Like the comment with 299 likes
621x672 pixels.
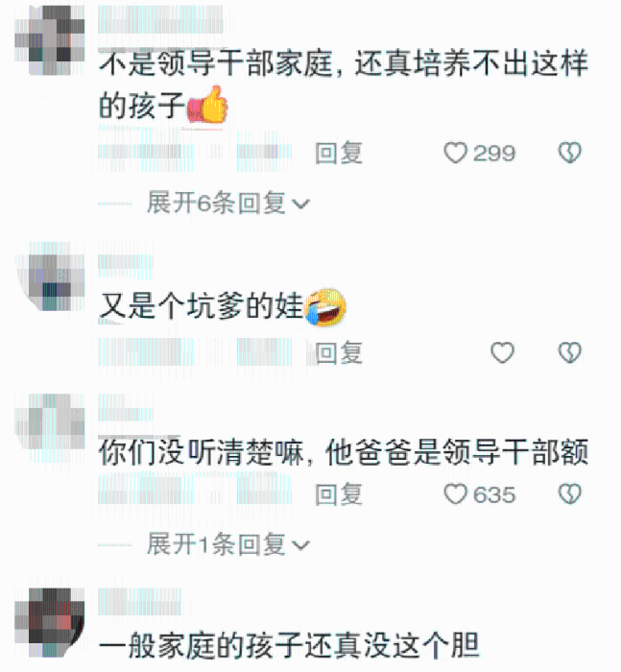coord(455,153)
